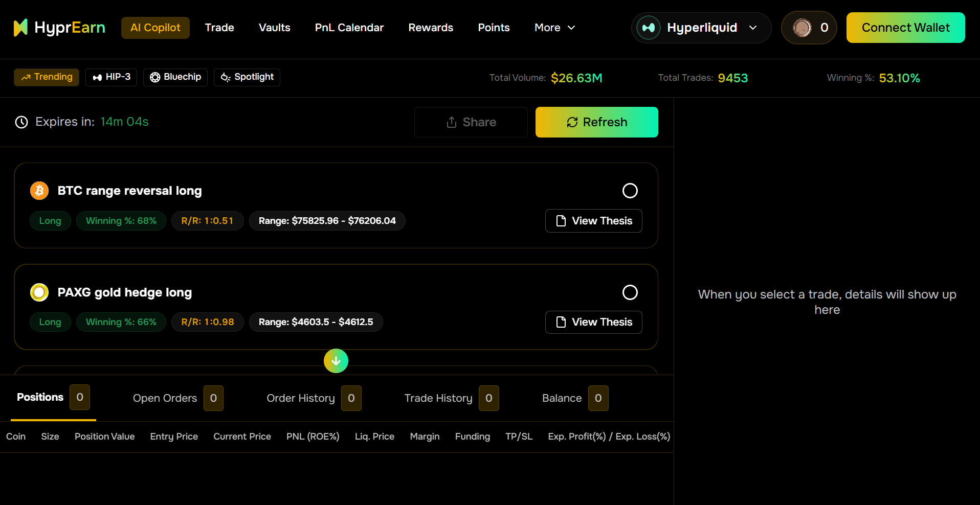Filter by Bluechip trades

coord(175,77)
